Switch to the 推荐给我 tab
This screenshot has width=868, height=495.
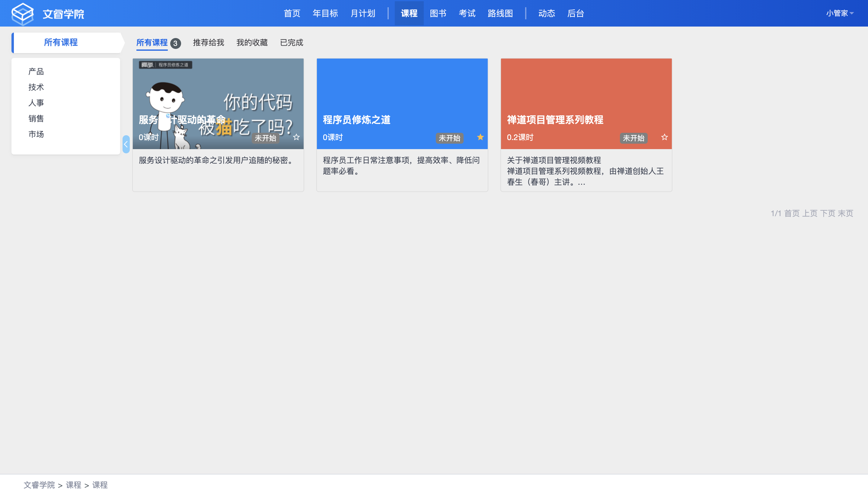coord(208,43)
